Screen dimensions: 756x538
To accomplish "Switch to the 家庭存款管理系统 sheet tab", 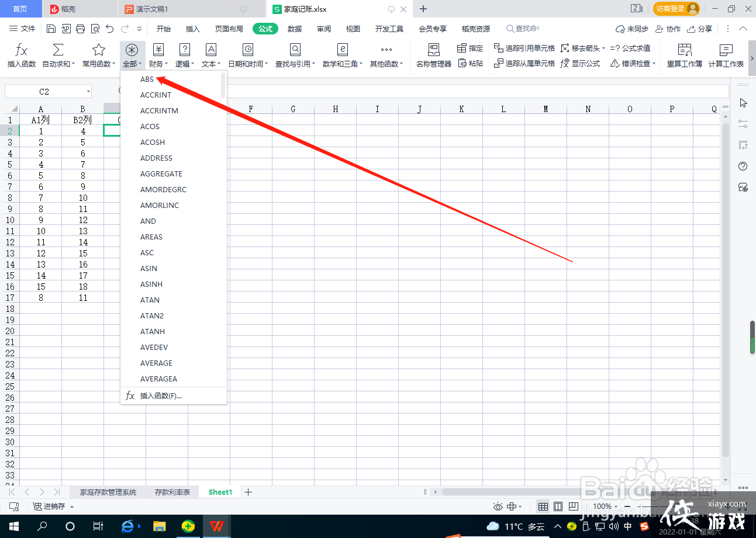I will pyautogui.click(x=108, y=492).
